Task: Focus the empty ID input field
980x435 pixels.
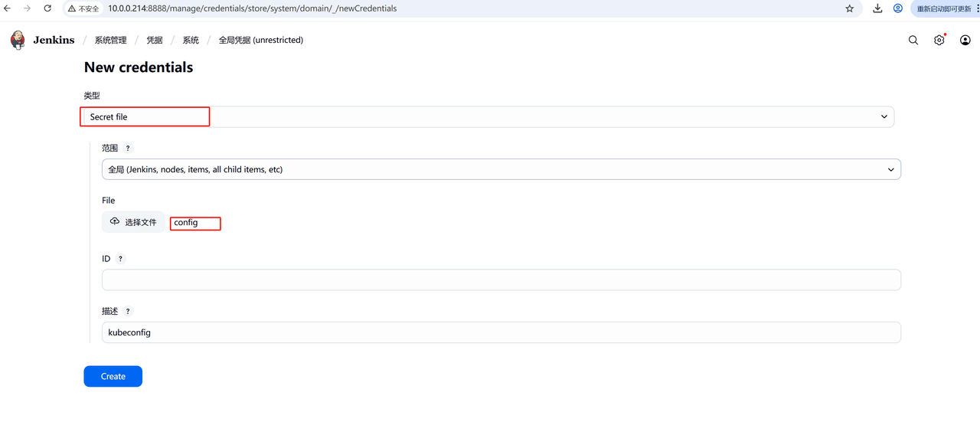Action: 501,280
